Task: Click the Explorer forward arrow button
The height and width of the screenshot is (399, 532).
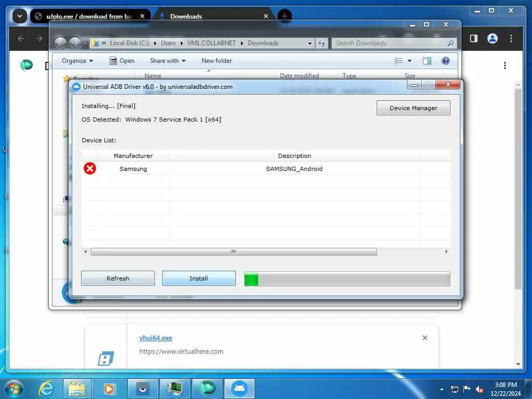Action: click(75, 43)
